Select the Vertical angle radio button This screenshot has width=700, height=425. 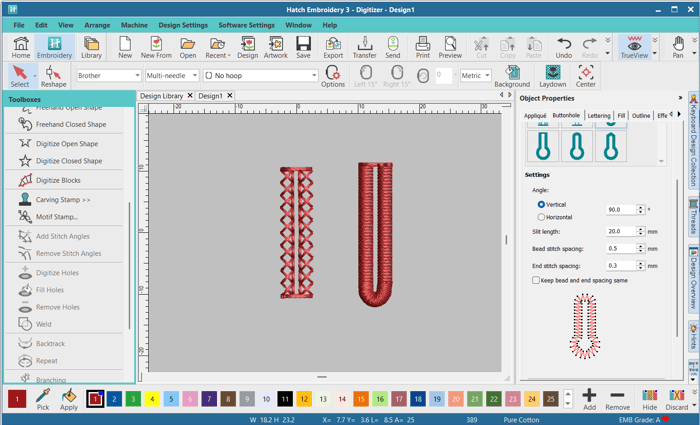coord(542,204)
